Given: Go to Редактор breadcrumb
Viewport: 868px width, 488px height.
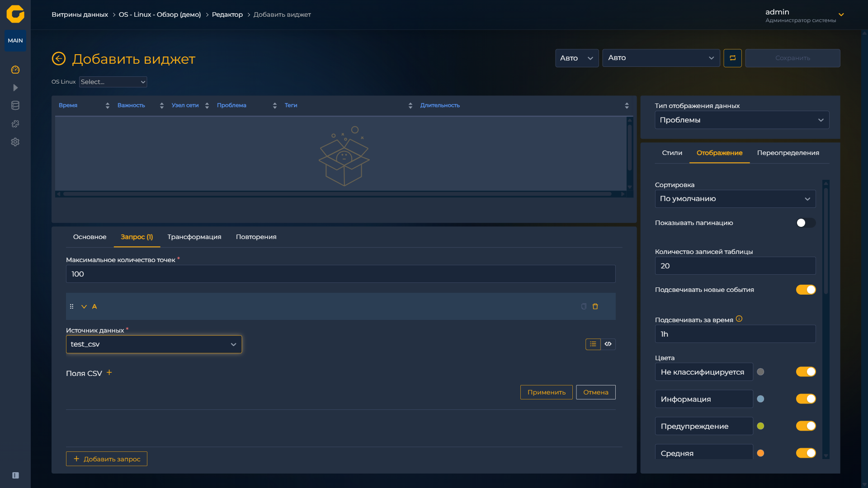Looking at the screenshot, I should 227,14.
